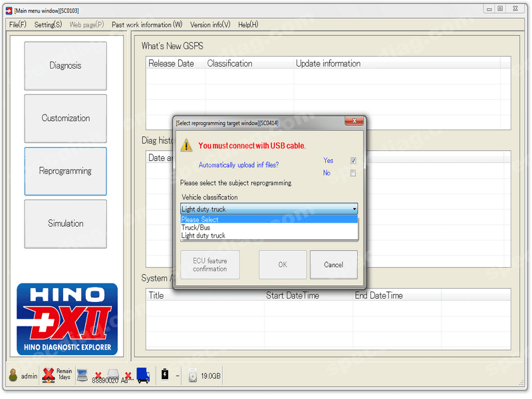Click the interface device icon in status bar
This screenshot has height=399, width=532.
[x=113, y=373]
